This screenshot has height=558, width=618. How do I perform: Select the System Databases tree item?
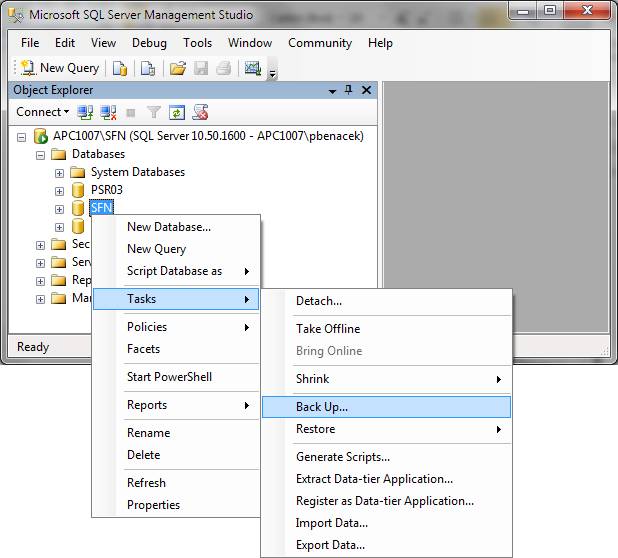(x=138, y=172)
